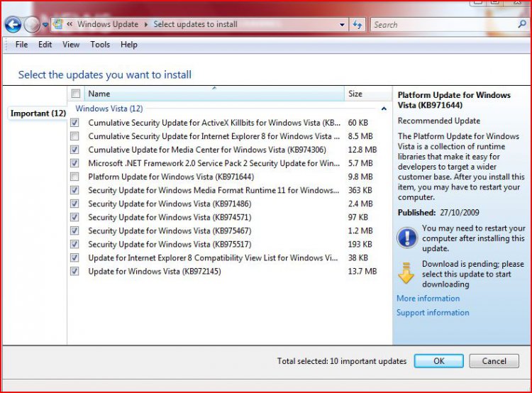
Task: Click the search magnifier icon
Action: (x=522, y=24)
